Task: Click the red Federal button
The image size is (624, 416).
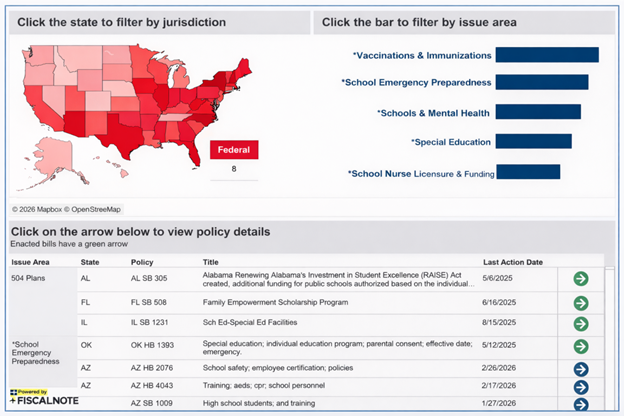Action: click(234, 150)
